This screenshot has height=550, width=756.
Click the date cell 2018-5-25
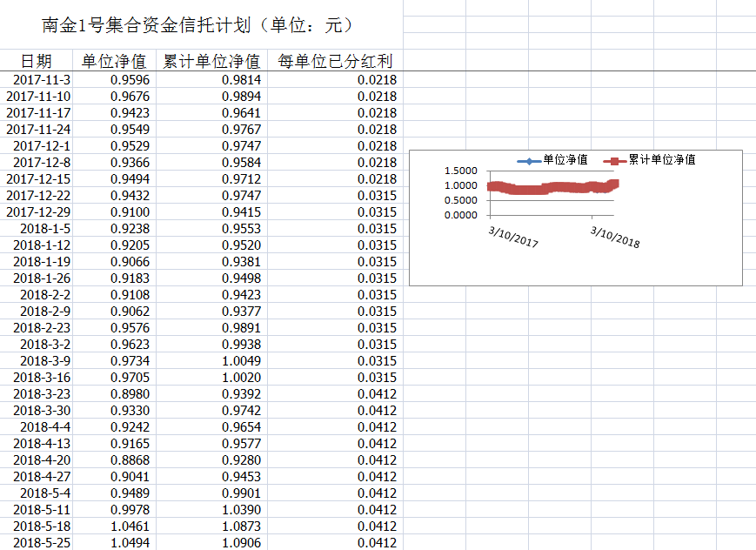click(42, 543)
